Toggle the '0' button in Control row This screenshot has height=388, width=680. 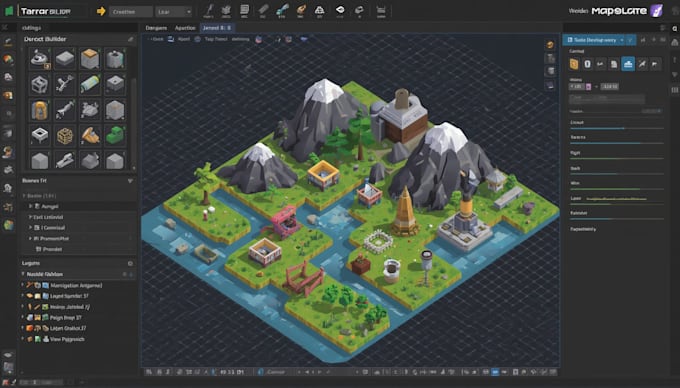pos(587,64)
